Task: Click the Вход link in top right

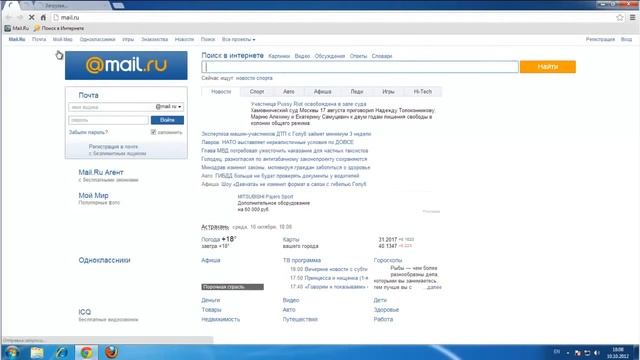Action: pos(627,40)
